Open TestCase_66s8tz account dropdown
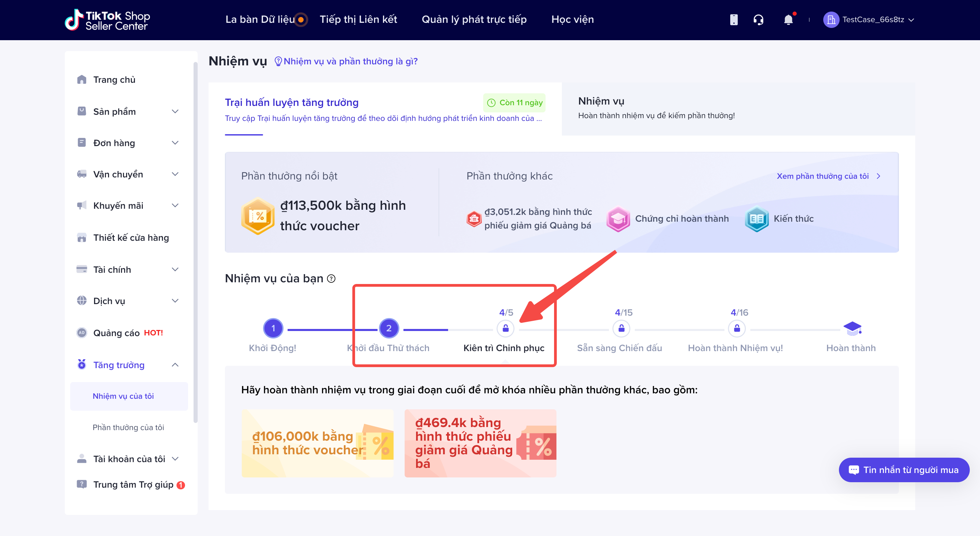Screen dimensions: 980x536 (x=869, y=20)
